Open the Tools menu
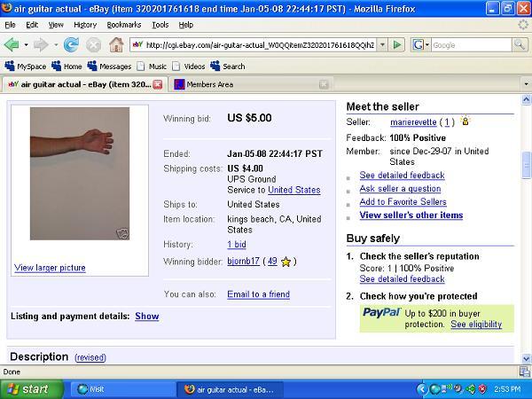Image resolution: width=532 pixels, height=399 pixels. [160, 25]
